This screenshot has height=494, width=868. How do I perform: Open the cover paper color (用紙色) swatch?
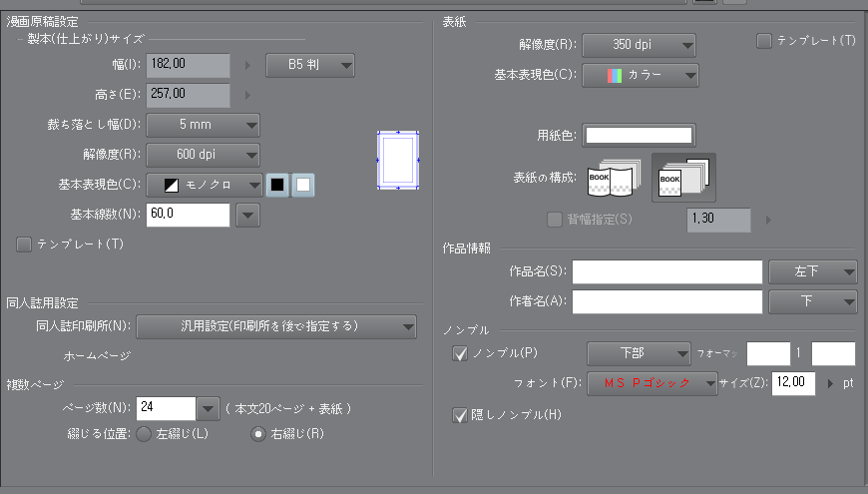click(x=639, y=135)
